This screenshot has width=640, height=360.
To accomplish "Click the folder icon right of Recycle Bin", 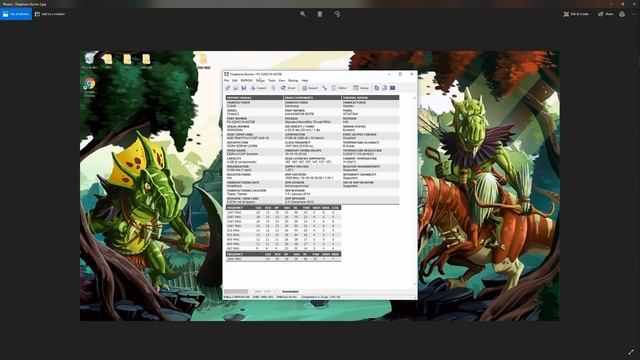I will [x=108, y=60].
